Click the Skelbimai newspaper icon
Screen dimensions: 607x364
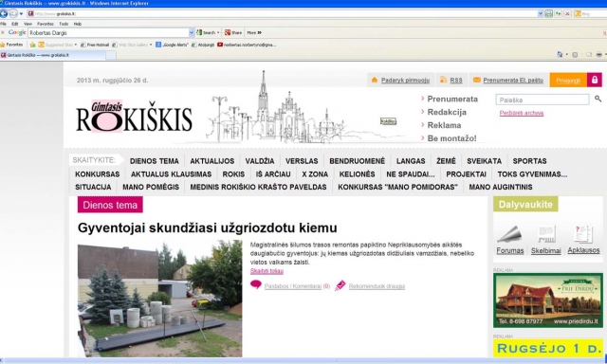tap(546, 234)
